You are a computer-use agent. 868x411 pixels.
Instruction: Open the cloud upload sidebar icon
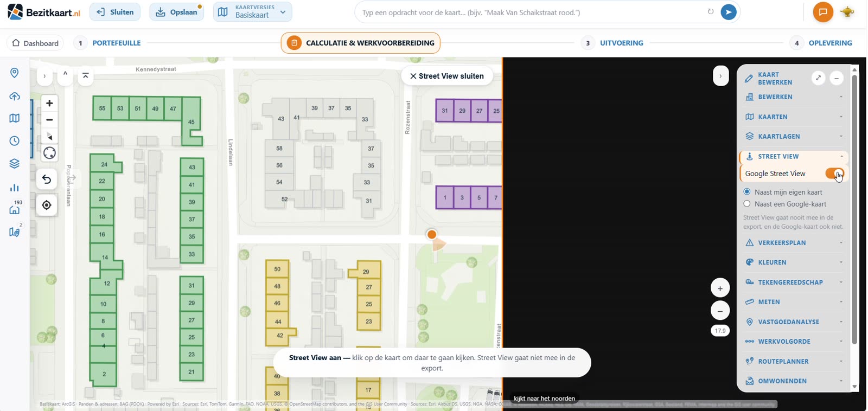tap(15, 96)
